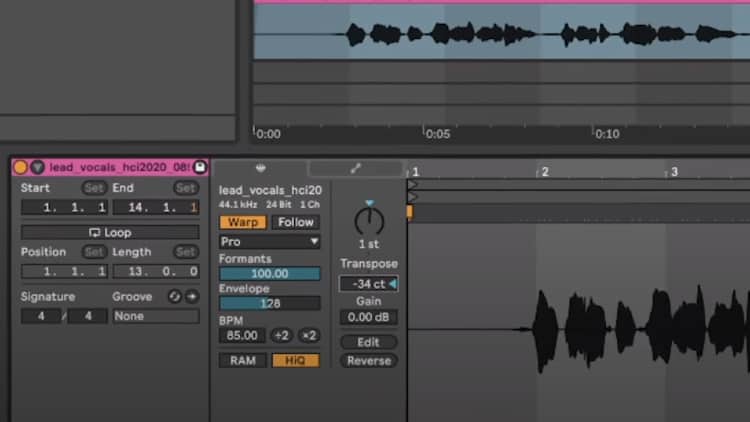Click loop Length 13.0.0 field
750x422 pixels.
click(156, 272)
